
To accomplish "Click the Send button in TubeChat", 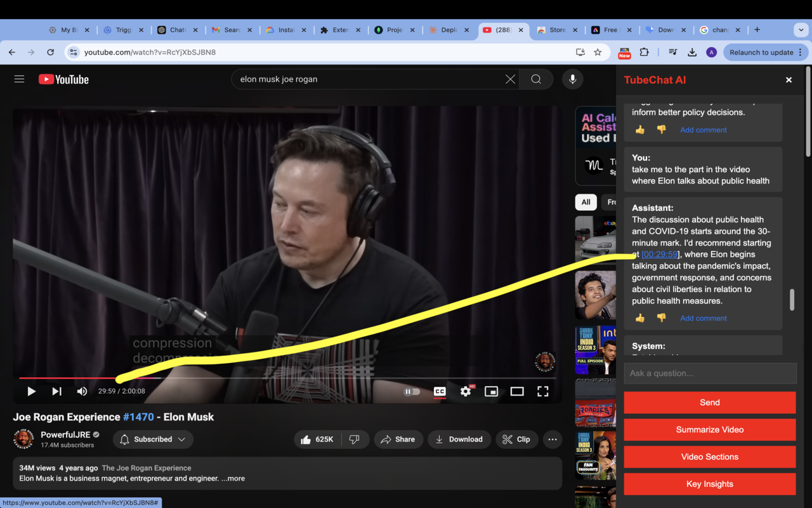I will (710, 403).
